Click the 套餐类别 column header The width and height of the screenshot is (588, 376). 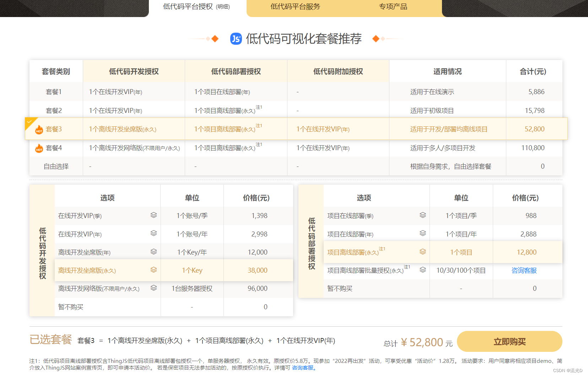56,71
